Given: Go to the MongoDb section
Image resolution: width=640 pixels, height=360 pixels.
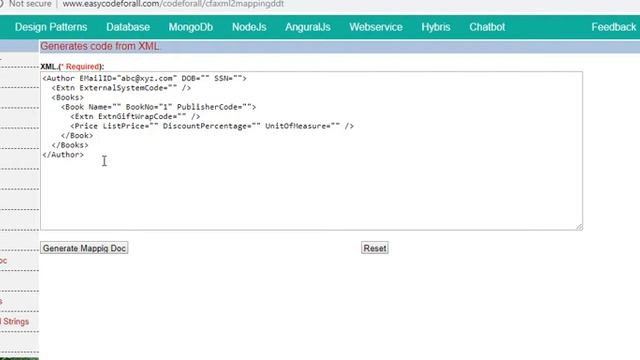Looking at the screenshot, I should pos(191,27).
